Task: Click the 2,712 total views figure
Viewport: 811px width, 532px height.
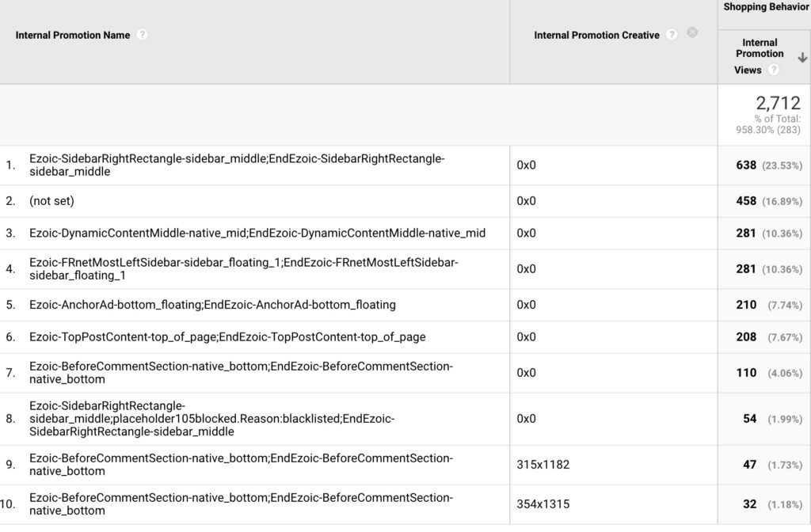Action: tap(778, 103)
